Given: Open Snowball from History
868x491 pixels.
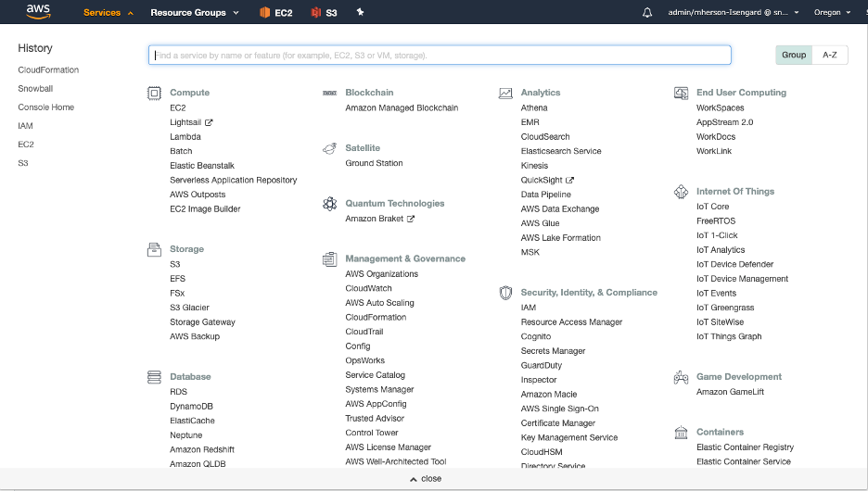Looking at the screenshot, I should pyautogui.click(x=35, y=88).
